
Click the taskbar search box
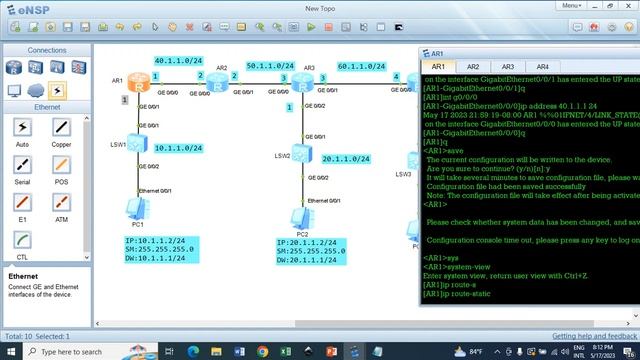tap(91, 351)
